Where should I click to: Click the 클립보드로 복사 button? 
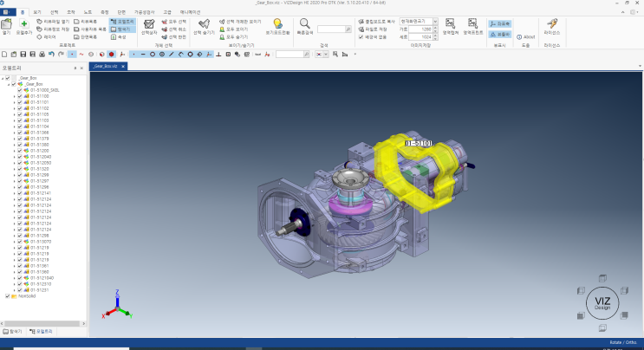point(377,22)
